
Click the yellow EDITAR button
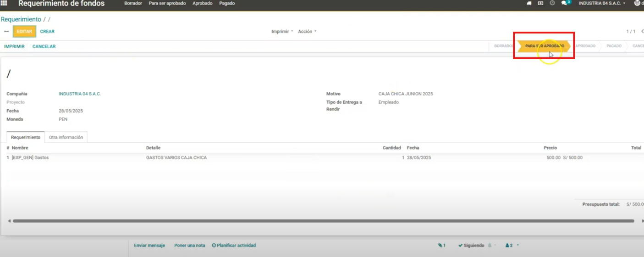[24, 32]
